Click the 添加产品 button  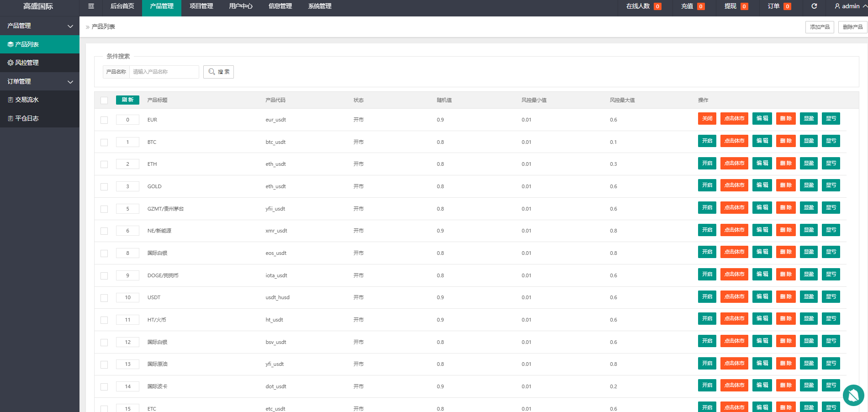(819, 27)
